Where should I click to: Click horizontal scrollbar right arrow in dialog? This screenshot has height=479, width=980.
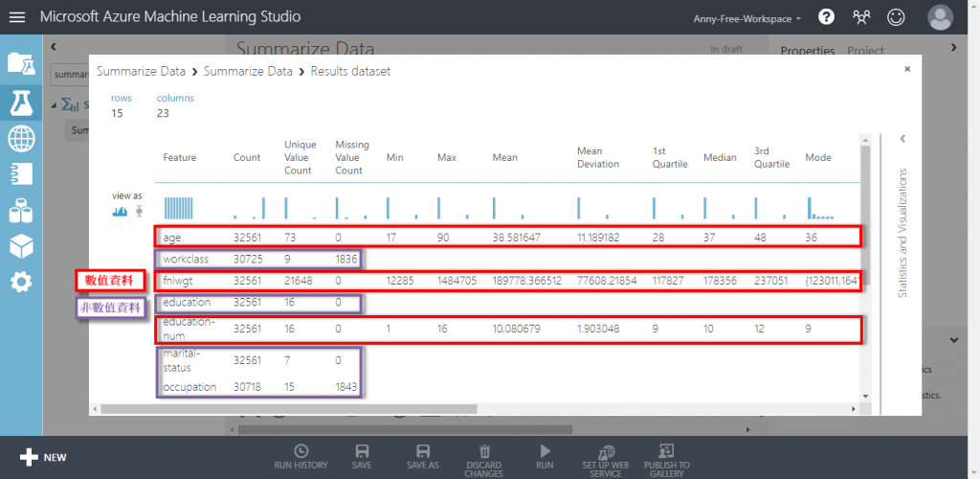pyautogui.click(x=853, y=409)
